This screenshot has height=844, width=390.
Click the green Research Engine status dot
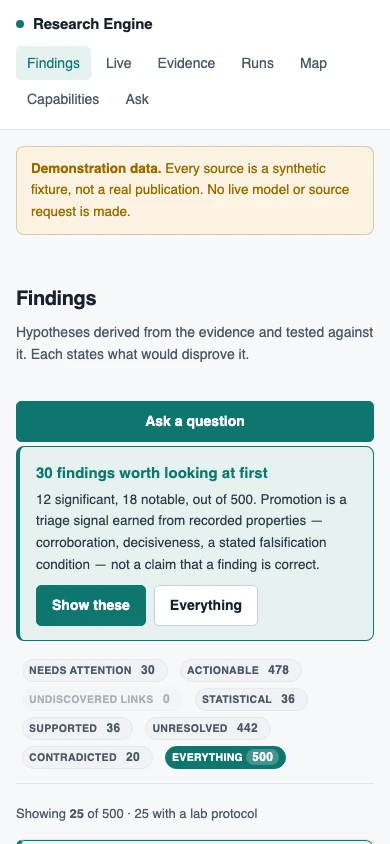click(x=20, y=24)
